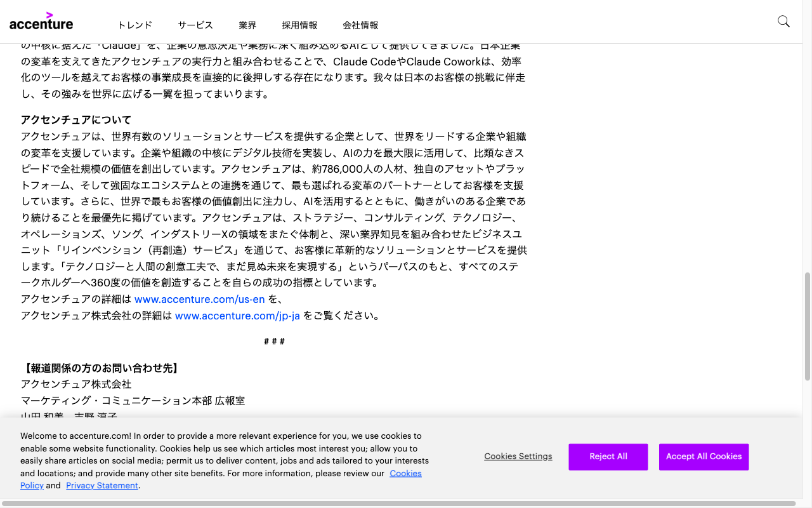Click the 【報道関係の方のお問い合わせ先】 heading
The image size is (812, 508).
[101, 368]
